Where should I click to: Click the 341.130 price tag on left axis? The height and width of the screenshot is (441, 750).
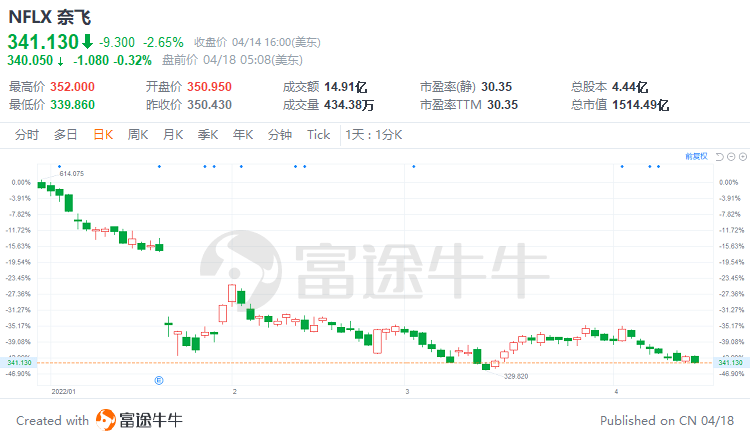click(x=20, y=363)
